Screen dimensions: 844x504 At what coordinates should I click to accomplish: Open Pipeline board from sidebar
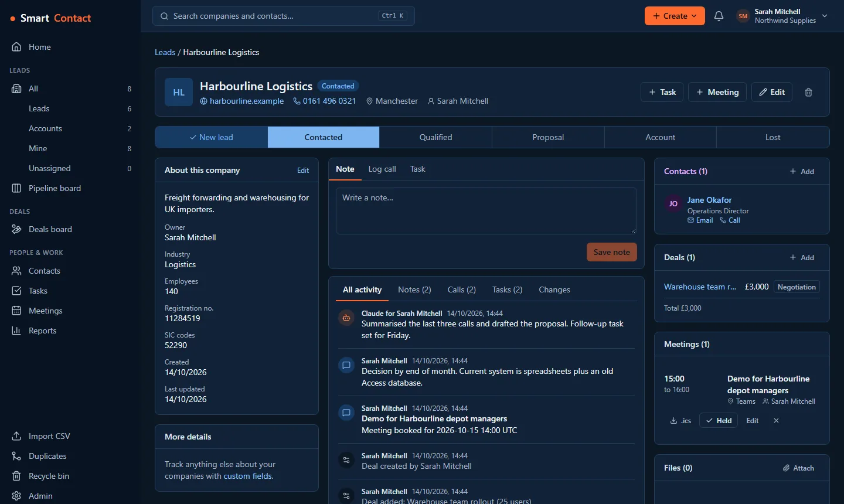70,188
